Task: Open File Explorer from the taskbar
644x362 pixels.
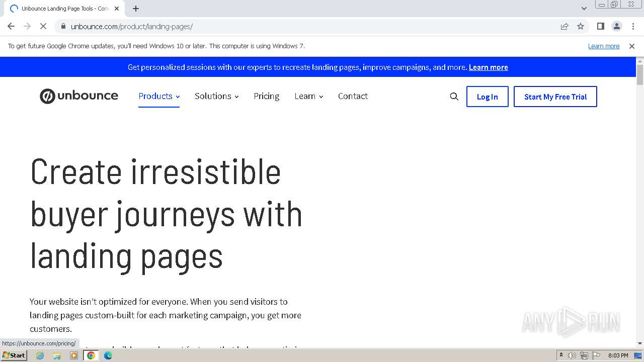Action: click(57, 355)
